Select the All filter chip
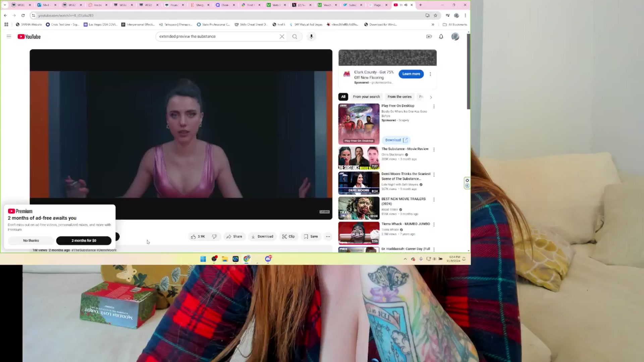The width and height of the screenshot is (644, 362). (343, 97)
